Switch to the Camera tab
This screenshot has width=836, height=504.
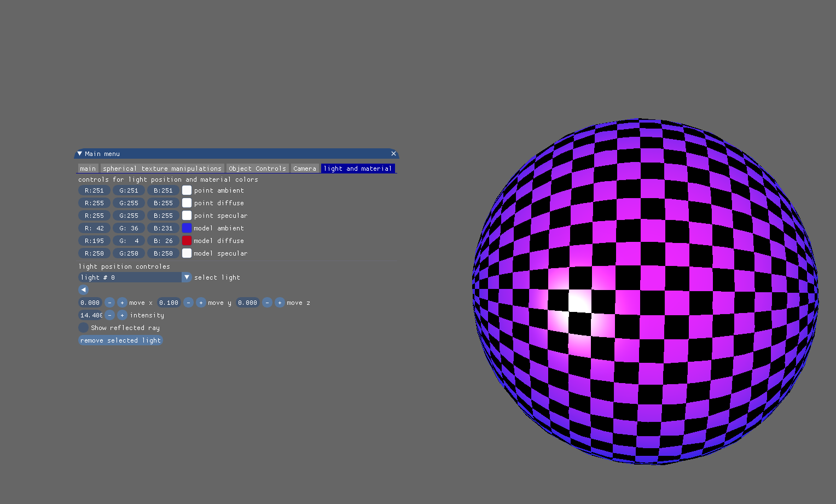305,168
